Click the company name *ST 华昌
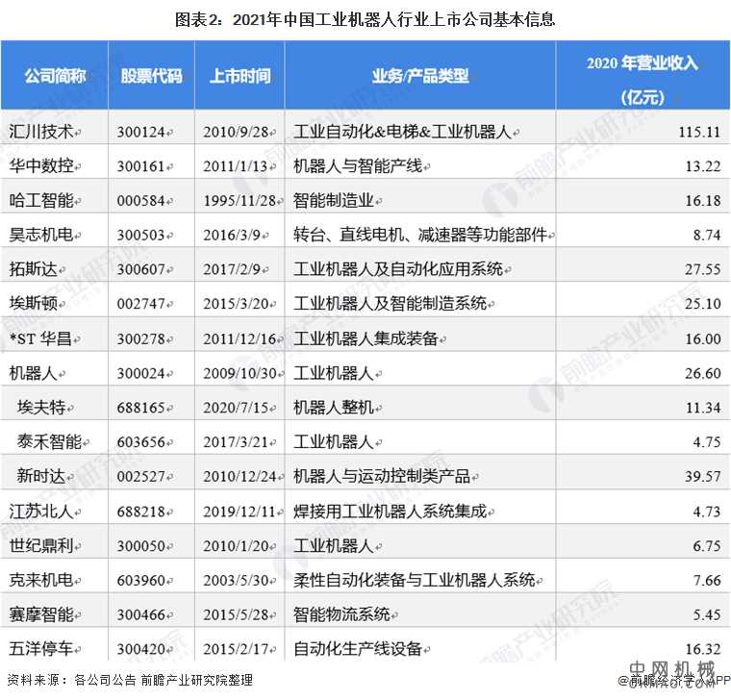The height and width of the screenshot is (700, 731). pos(40,338)
